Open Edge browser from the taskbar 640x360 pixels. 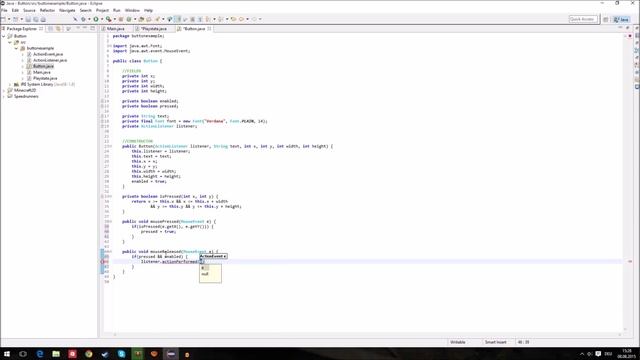[x=40, y=354]
